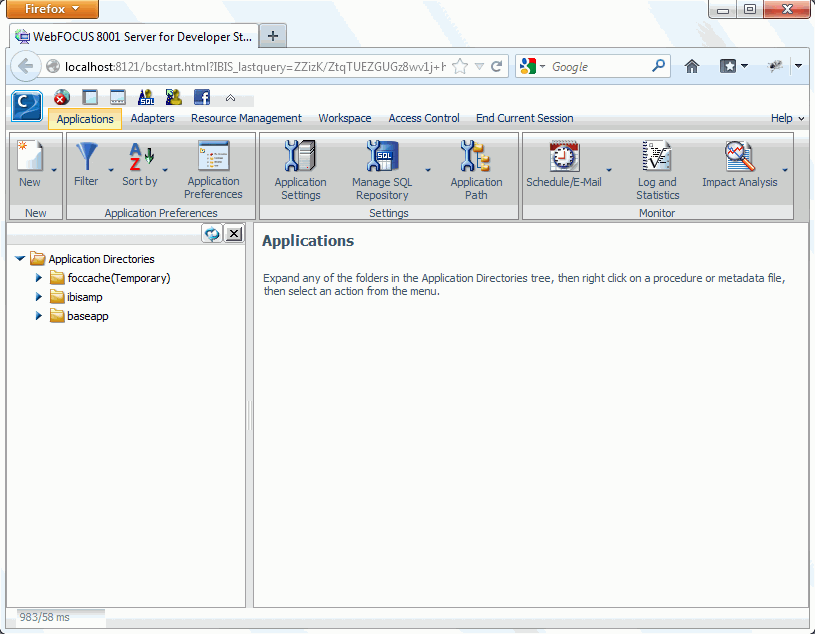815x634 pixels.
Task: Open the New button dropdown arrow
Action: pos(54,170)
